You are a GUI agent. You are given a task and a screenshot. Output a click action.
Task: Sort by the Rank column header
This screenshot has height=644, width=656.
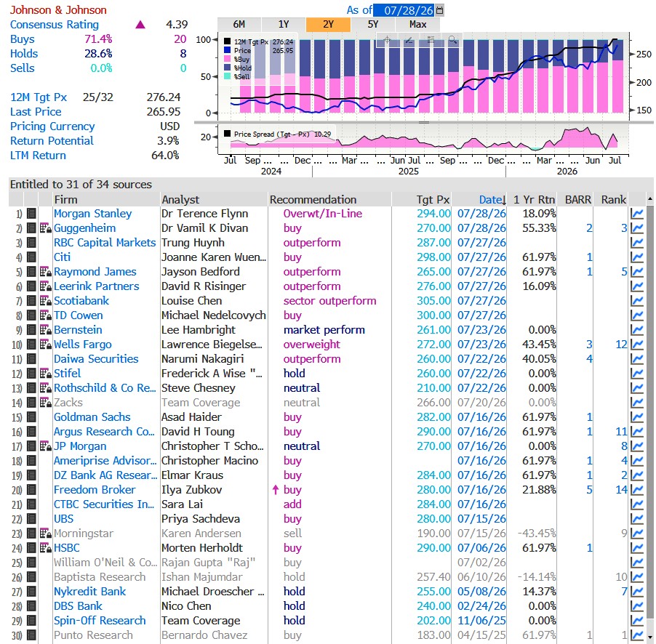pos(613,200)
